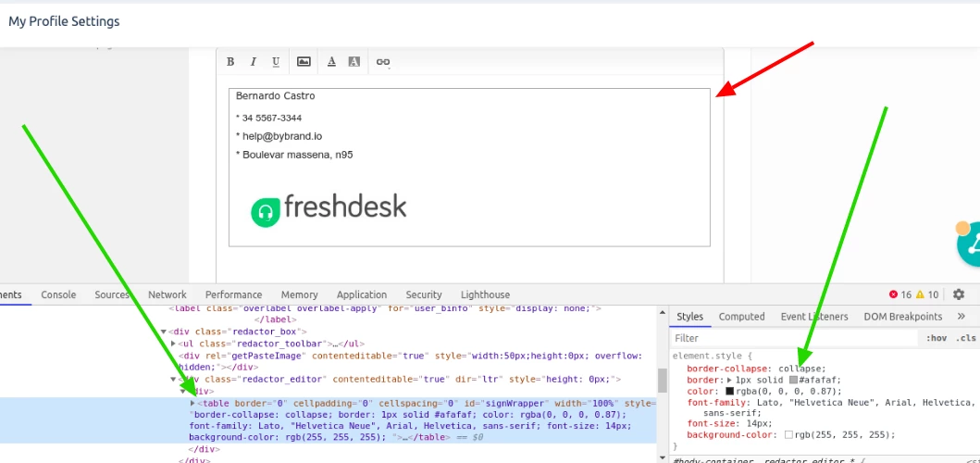Click the red errors count badge
This screenshot has width=980, height=463.
click(900, 294)
